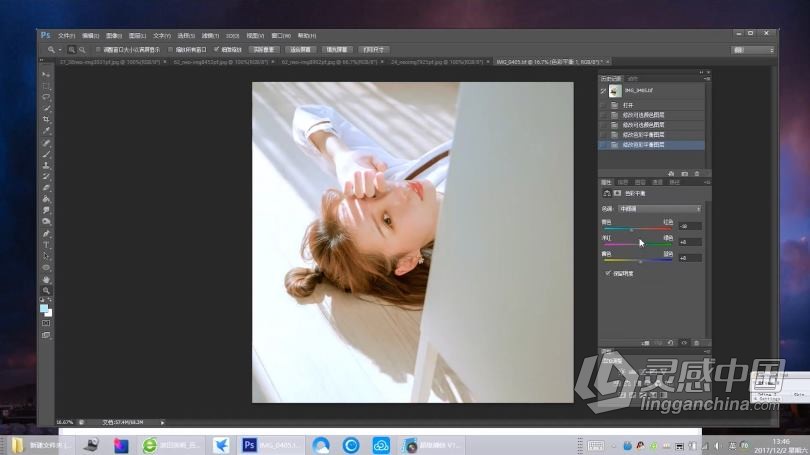Image resolution: width=810 pixels, height=455 pixels.
Task: Open 文件 menu
Action: (x=66, y=36)
